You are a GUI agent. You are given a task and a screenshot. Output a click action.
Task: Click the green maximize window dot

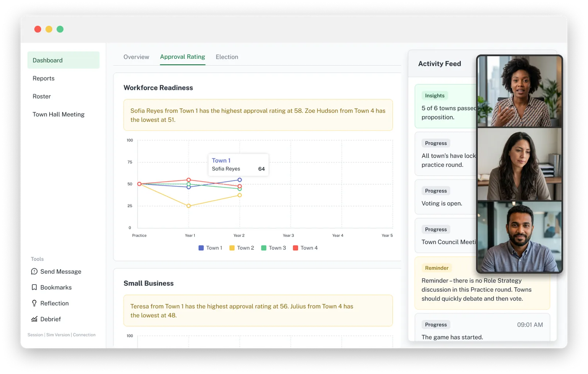[60, 29]
